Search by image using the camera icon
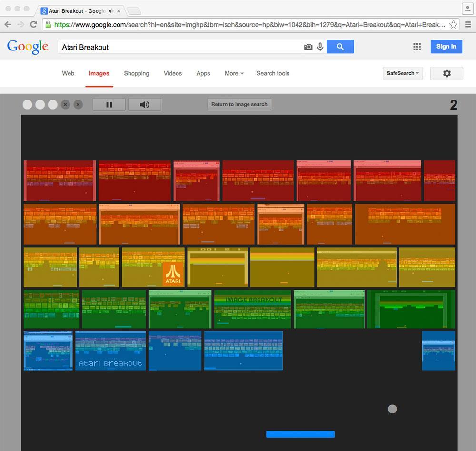This screenshot has width=476, height=451. [308, 47]
